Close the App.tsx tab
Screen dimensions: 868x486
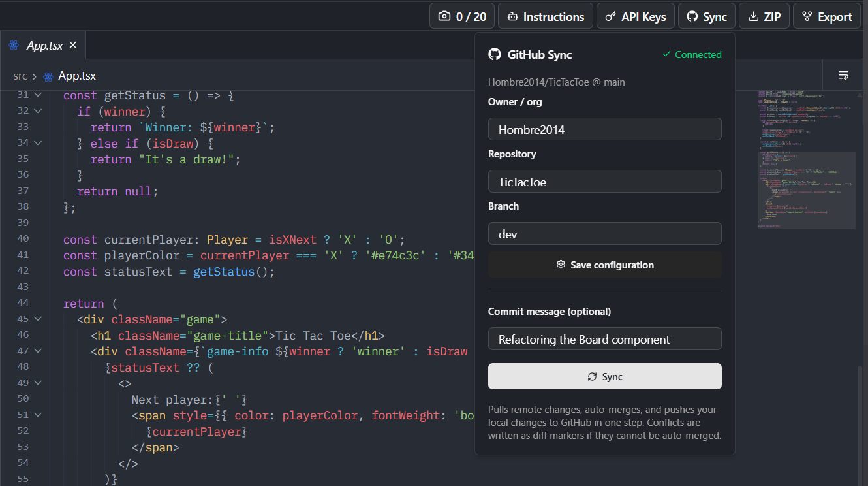(x=73, y=45)
